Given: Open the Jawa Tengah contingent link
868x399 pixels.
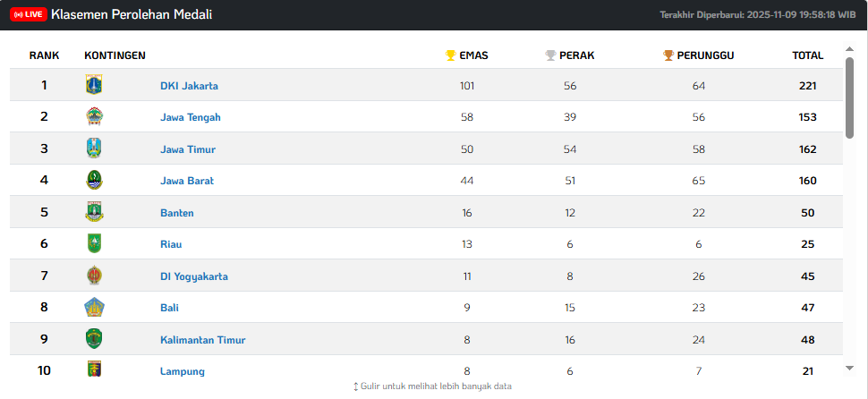Looking at the screenshot, I should [x=190, y=117].
